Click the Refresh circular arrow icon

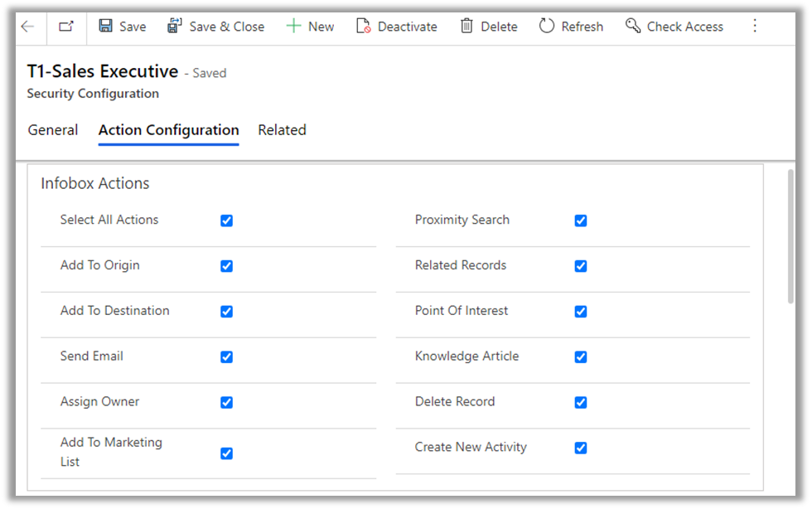pos(546,27)
